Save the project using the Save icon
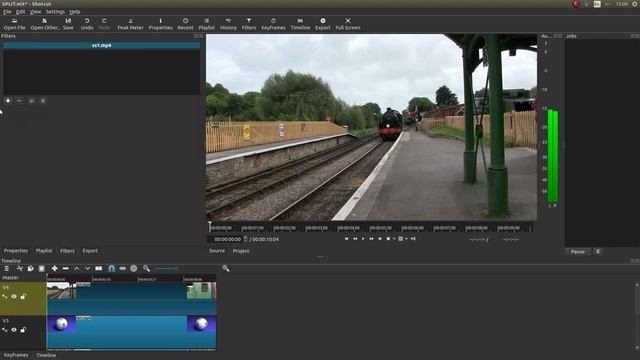The width and height of the screenshot is (640, 360). tap(68, 24)
